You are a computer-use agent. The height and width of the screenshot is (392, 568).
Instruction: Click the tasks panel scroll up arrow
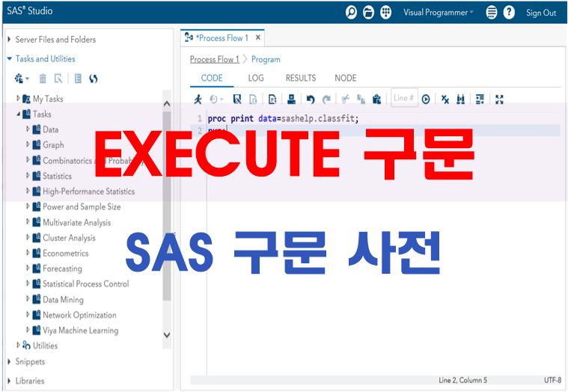167,104
